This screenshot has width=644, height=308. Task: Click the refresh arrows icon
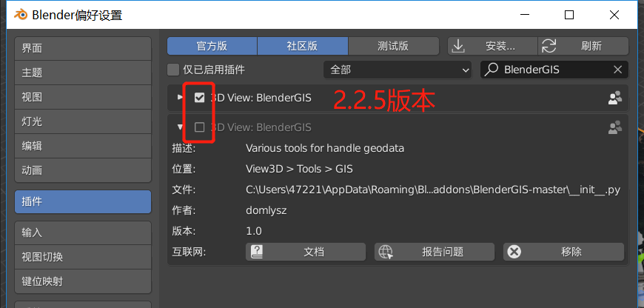[549, 46]
